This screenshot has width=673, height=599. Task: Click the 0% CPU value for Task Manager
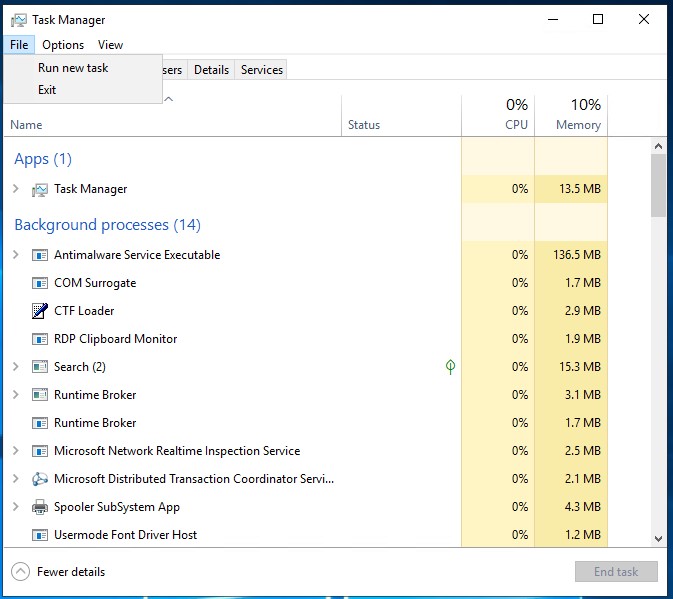click(x=520, y=189)
